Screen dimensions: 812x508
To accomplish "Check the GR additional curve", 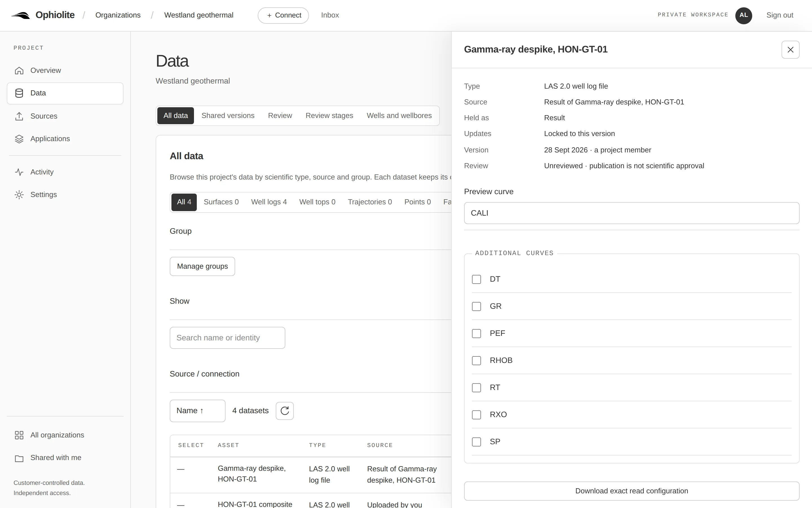I will (x=476, y=306).
